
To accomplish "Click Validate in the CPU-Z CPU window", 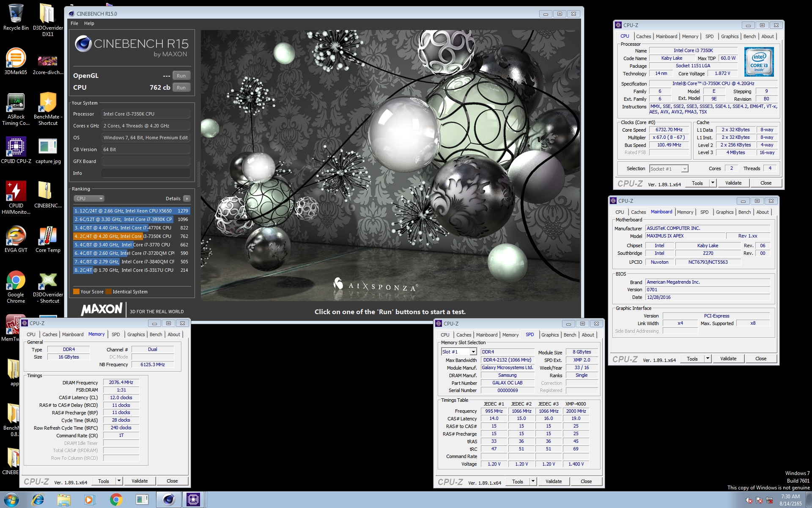I will tap(733, 183).
